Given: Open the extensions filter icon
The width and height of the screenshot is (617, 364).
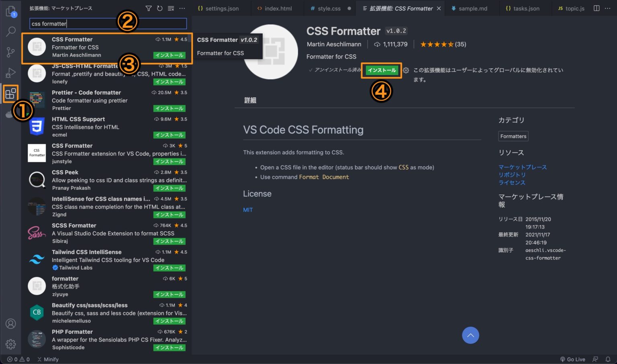Looking at the screenshot, I should tap(149, 8).
